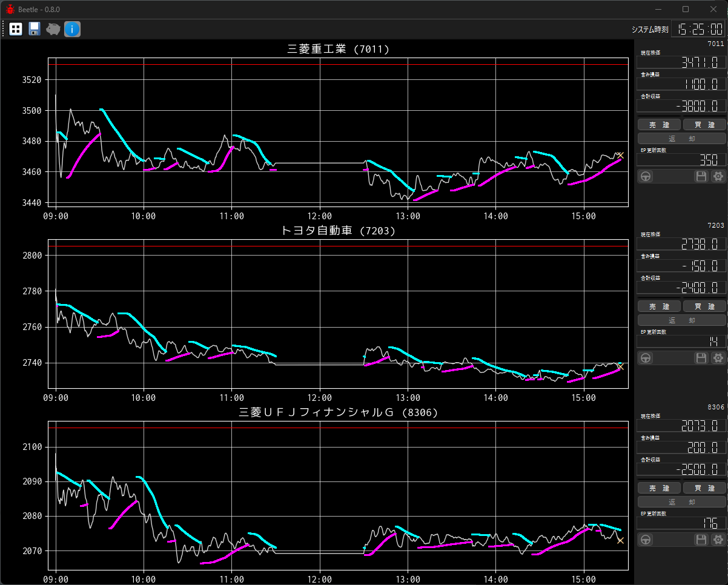Click the 売建 sell button for 7203
Screen dimensions: 728x585
[x=660, y=306]
